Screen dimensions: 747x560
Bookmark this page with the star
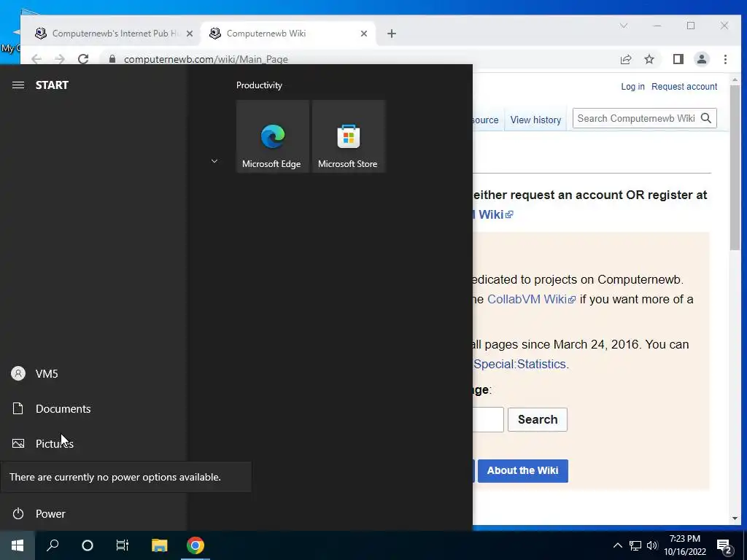tap(649, 59)
